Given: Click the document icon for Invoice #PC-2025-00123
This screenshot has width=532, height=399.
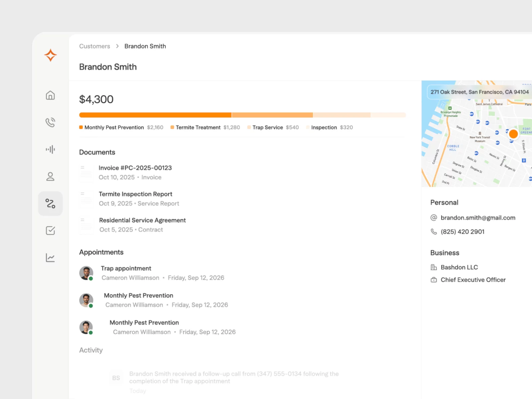Looking at the screenshot, I should pyautogui.click(x=86, y=173).
